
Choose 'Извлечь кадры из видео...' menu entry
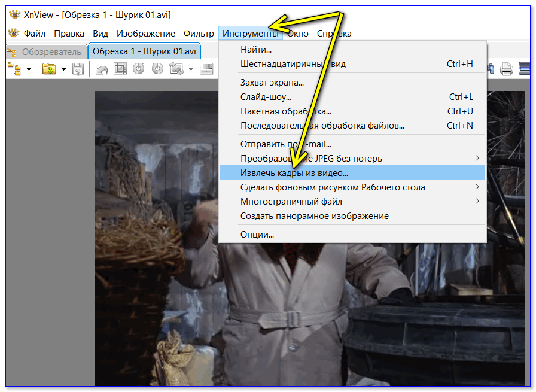tap(294, 173)
